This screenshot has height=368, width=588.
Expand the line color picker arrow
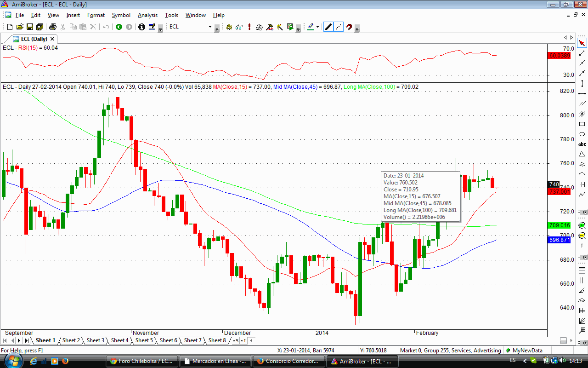click(x=318, y=28)
